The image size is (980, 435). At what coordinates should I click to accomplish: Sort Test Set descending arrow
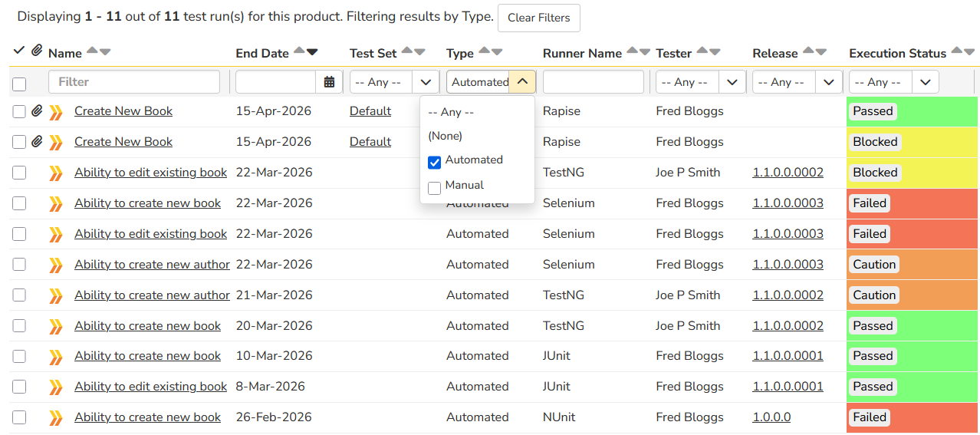(x=419, y=52)
